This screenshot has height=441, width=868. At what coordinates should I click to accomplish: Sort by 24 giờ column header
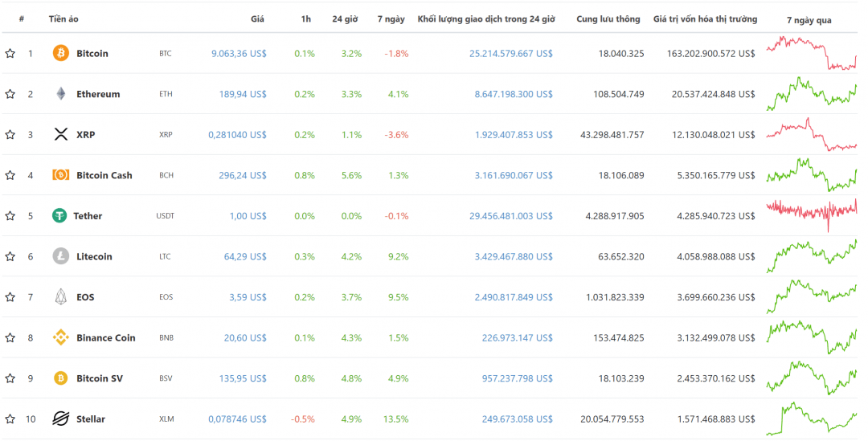(x=345, y=18)
